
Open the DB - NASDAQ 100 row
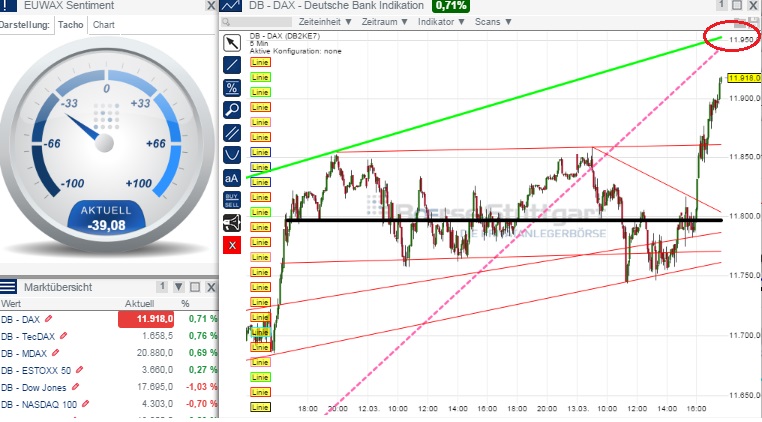coord(109,404)
